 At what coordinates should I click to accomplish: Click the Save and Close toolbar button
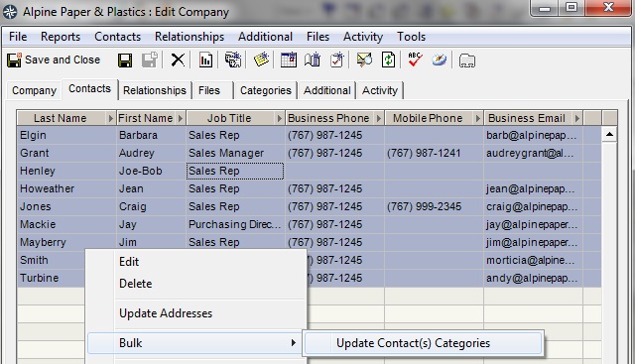[54, 60]
